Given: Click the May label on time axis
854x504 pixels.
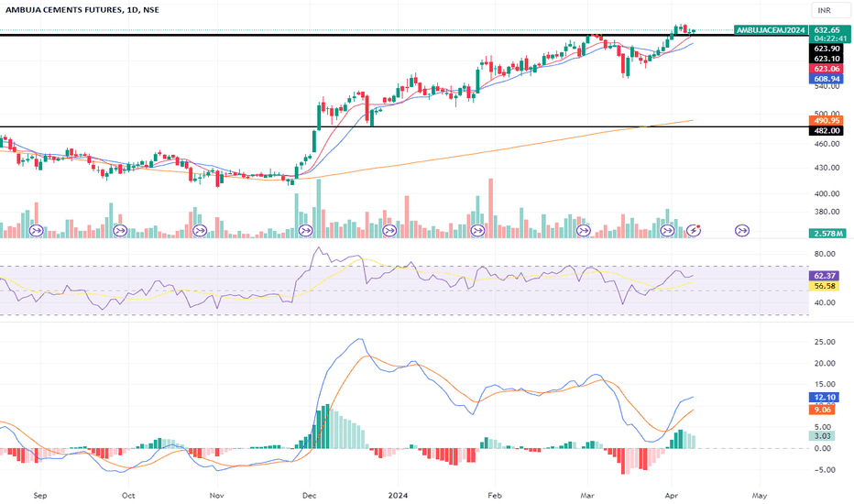Looking at the screenshot, I should [760, 495].
